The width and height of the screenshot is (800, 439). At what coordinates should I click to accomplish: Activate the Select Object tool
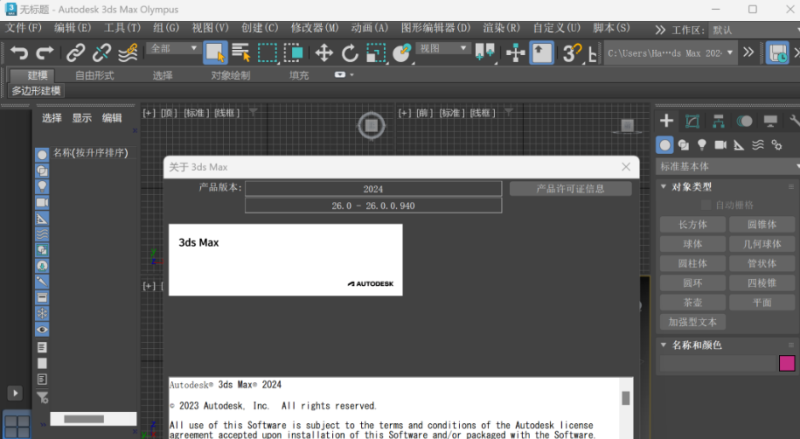point(215,53)
